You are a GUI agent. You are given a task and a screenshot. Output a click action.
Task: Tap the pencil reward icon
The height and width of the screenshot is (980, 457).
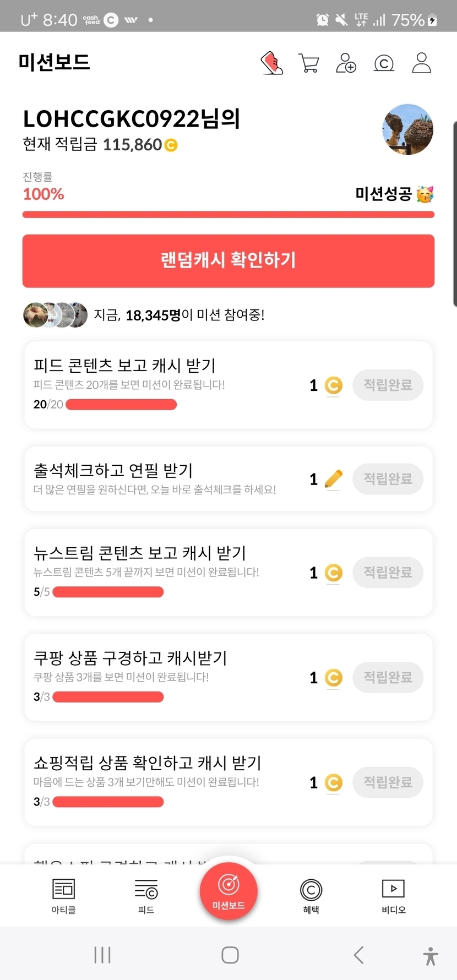coord(333,479)
